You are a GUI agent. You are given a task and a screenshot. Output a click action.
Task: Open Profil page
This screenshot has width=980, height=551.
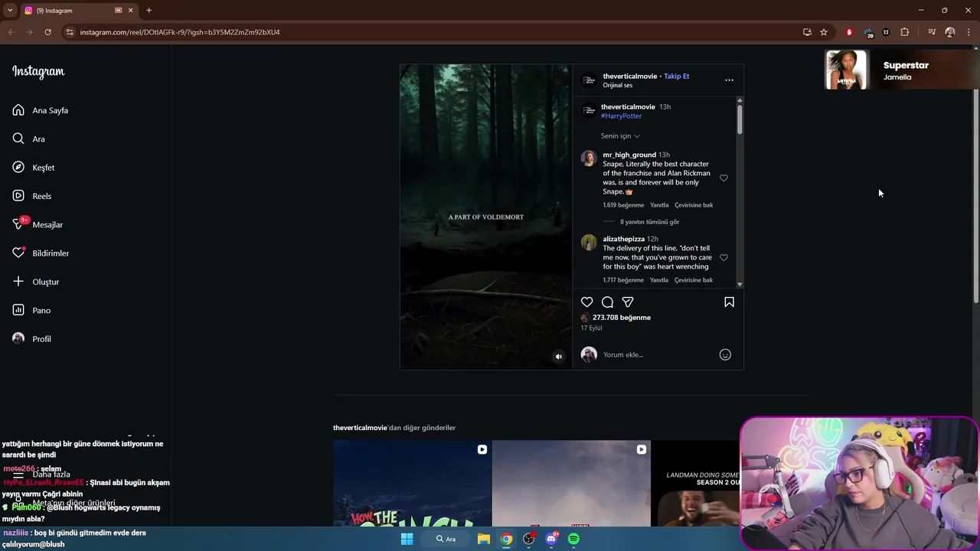(x=31, y=339)
